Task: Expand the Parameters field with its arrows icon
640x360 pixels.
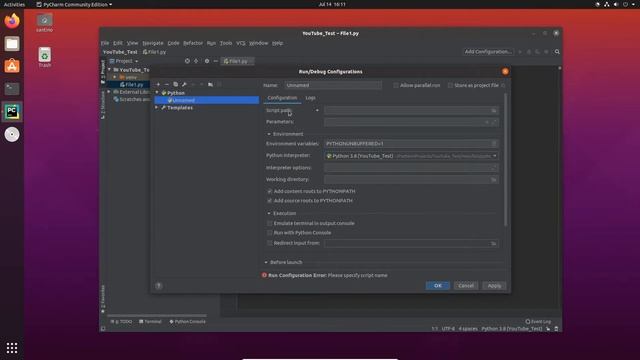Action: tap(494, 122)
